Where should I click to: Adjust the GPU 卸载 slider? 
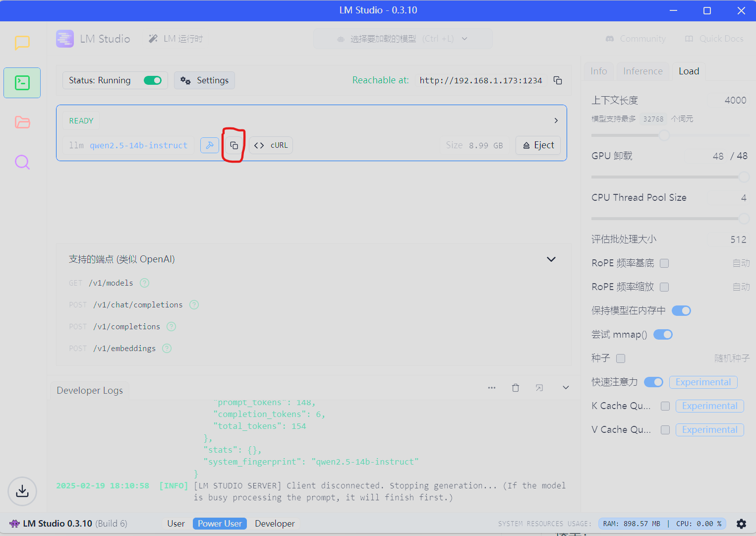pyautogui.click(x=744, y=177)
